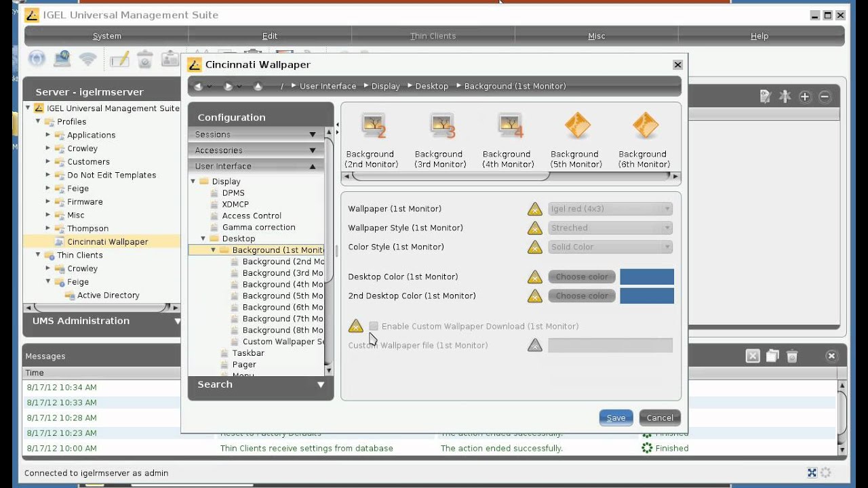The height and width of the screenshot is (488, 868).
Task: Click the copy messages icon
Action: pos(772,356)
